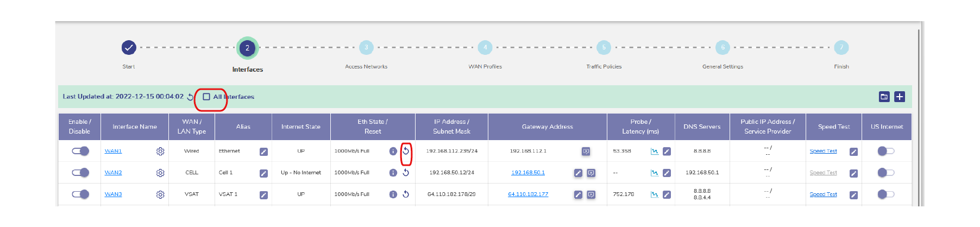Edit the Ethernet alias for WAN1
Screen dimensions: 980x227
coord(263,152)
